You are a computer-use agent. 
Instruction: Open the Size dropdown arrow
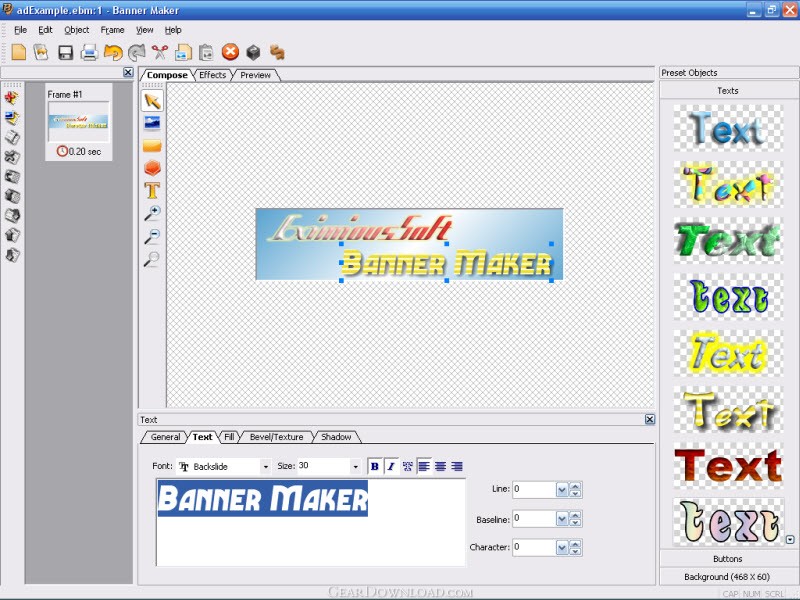[355, 466]
